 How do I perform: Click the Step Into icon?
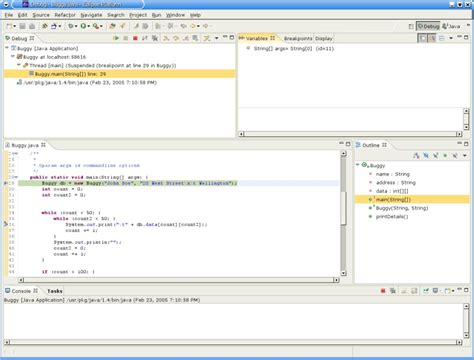166,38
